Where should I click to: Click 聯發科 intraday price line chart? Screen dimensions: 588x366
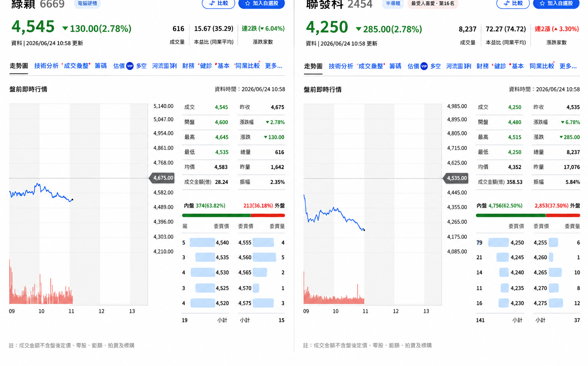click(x=334, y=213)
